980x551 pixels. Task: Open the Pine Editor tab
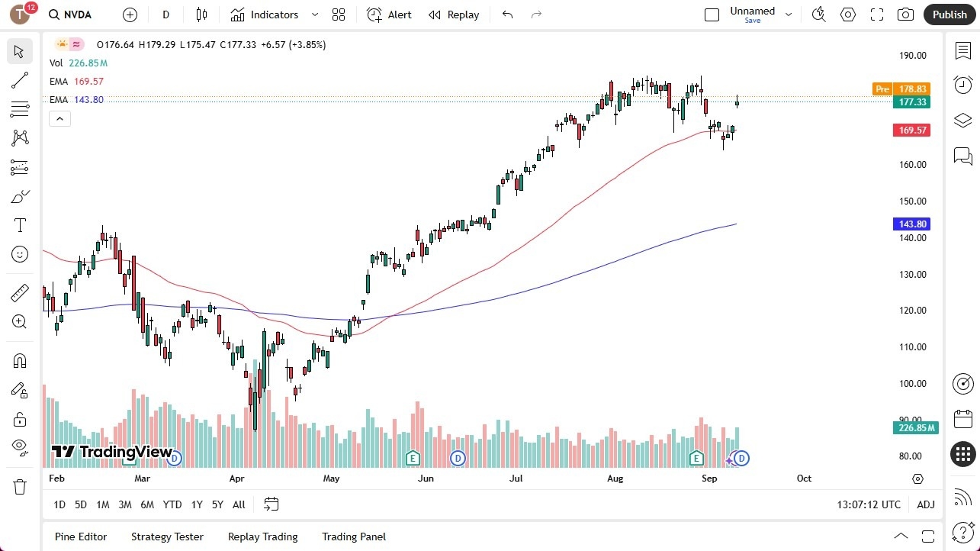(x=80, y=536)
